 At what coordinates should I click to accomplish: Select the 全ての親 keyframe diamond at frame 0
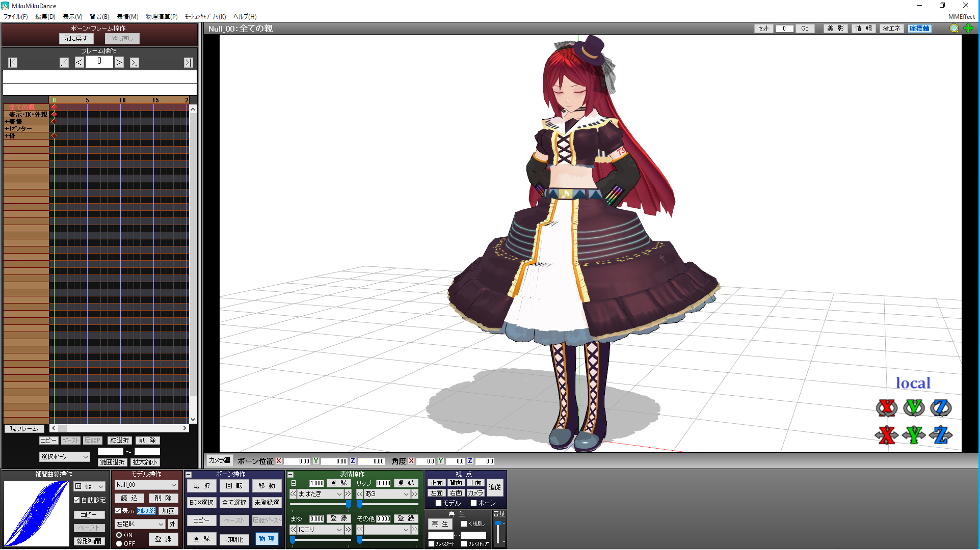pyautogui.click(x=54, y=107)
